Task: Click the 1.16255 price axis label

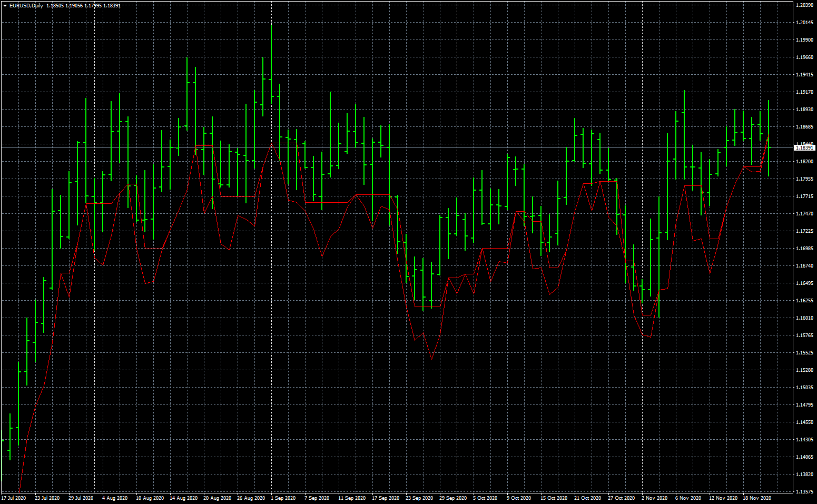Action: tap(804, 301)
